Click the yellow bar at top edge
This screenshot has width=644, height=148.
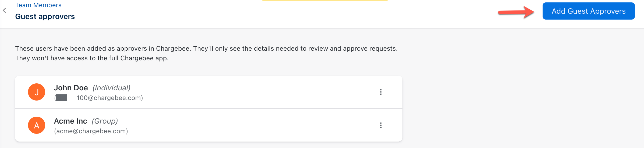coord(325,0)
